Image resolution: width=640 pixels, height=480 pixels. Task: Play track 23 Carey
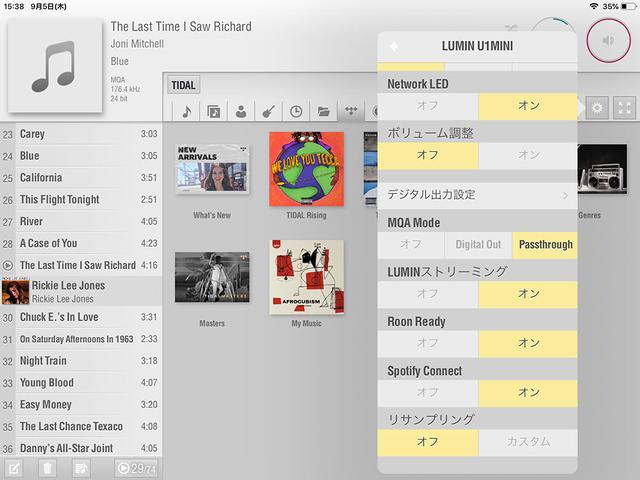tap(81, 134)
